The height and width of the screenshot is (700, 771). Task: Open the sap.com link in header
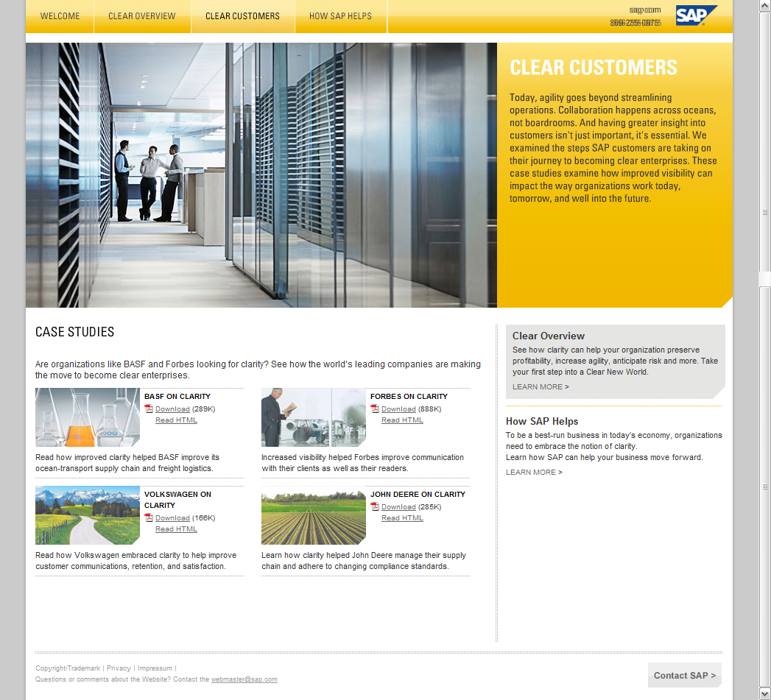[644, 10]
